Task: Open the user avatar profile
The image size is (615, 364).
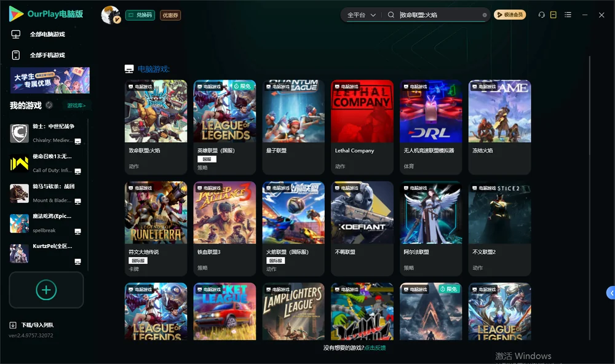Action: (111, 15)
